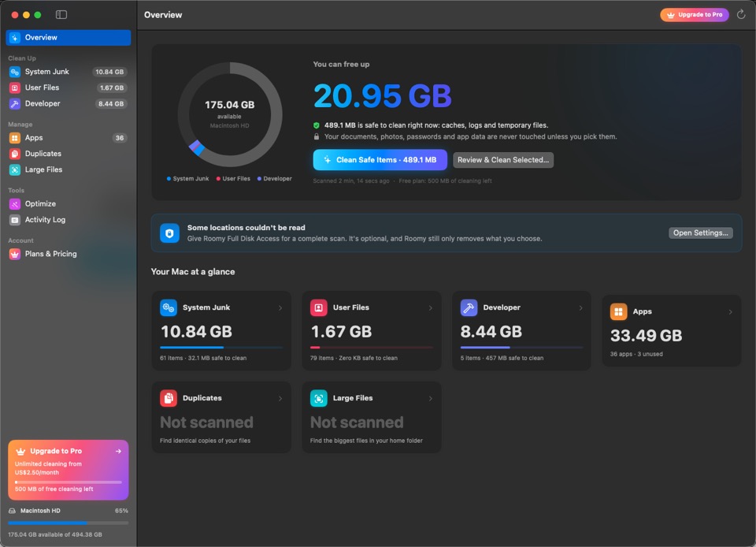Click Clean Safe Items 489.1 MB button
The width and height of the screenshot is (756, 547).
380,160
